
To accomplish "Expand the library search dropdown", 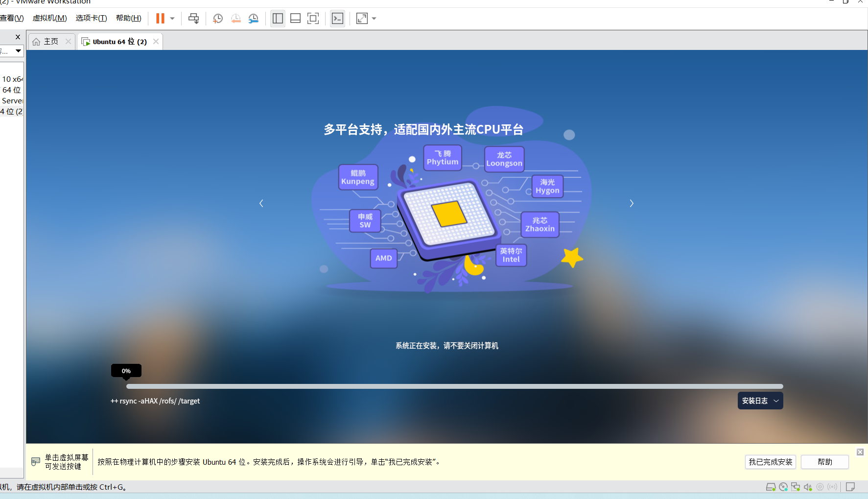I will [x=18, y=51].
